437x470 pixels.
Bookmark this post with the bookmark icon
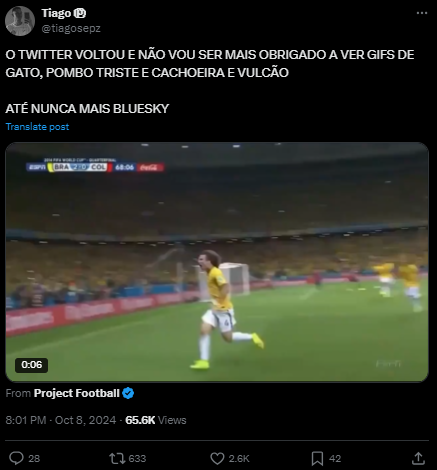317,458
